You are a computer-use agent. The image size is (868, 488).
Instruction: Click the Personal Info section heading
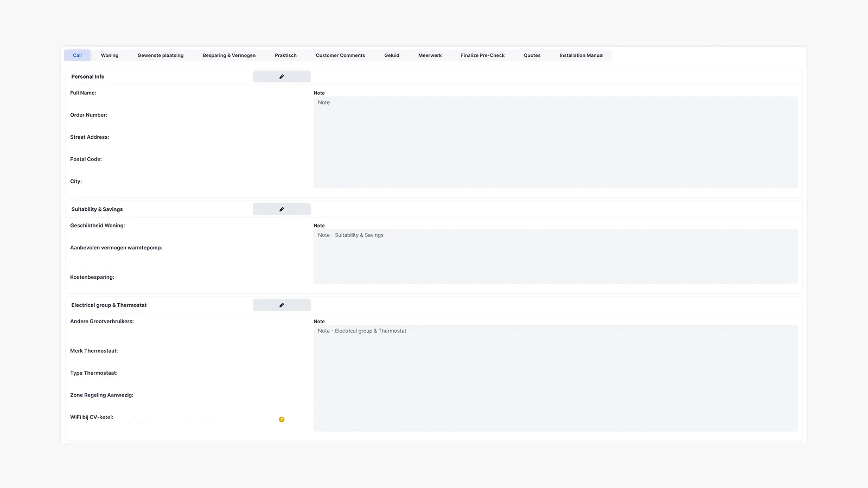click(x=88, y=76)
